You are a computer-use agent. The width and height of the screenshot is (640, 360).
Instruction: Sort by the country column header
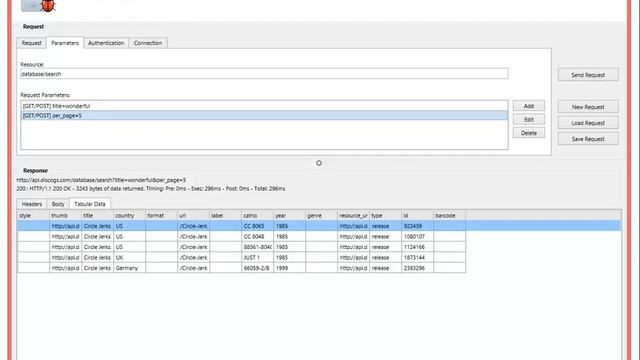click(129, 215)
